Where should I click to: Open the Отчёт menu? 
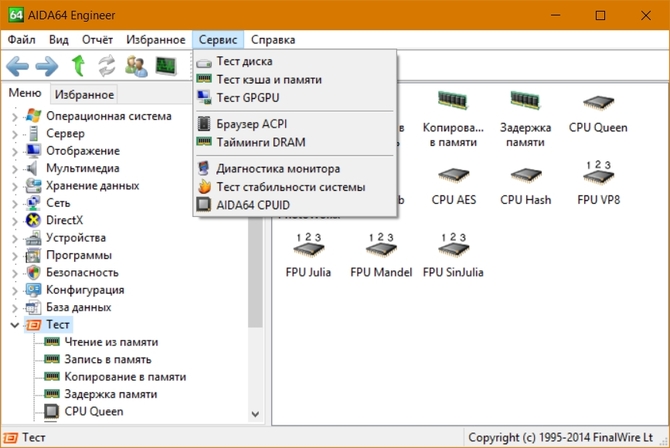click(97, 40)
